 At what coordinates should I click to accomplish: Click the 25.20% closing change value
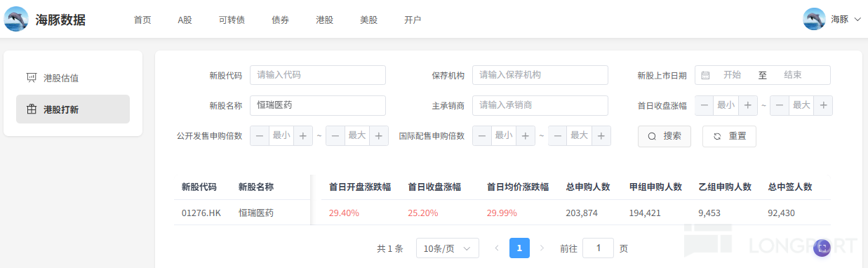point(423,213)
